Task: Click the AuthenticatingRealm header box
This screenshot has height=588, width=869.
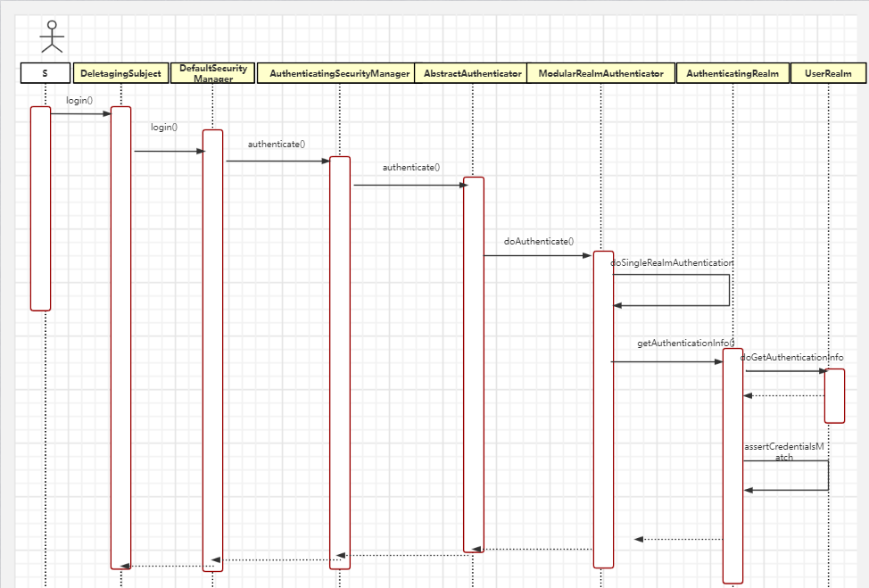Action: 732,73
